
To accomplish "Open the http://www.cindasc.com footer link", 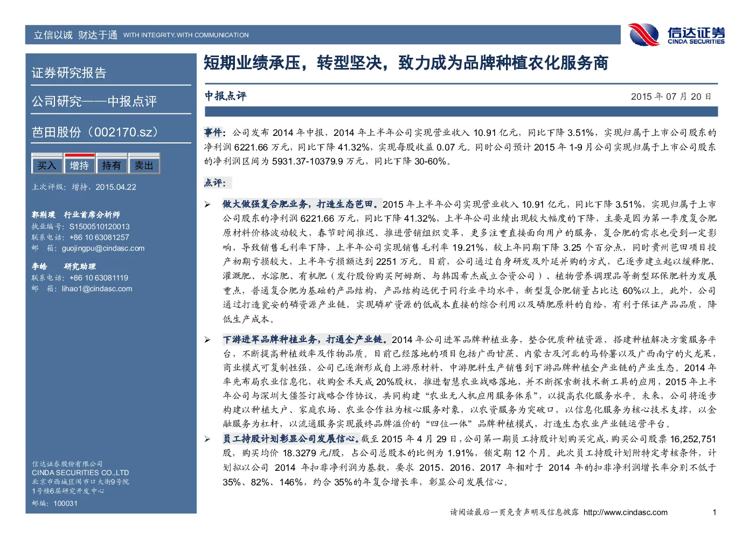I will pyautogui.click(x=626, y=512).
